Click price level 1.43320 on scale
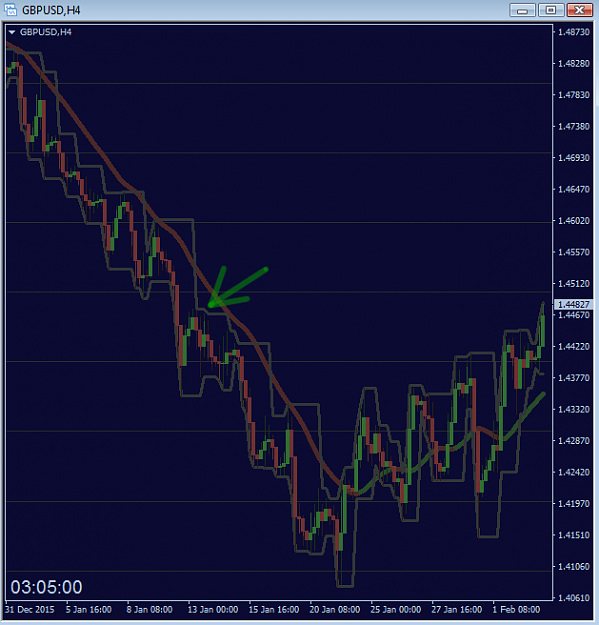This screenshot has height=625, width=599. pos(573,409)
